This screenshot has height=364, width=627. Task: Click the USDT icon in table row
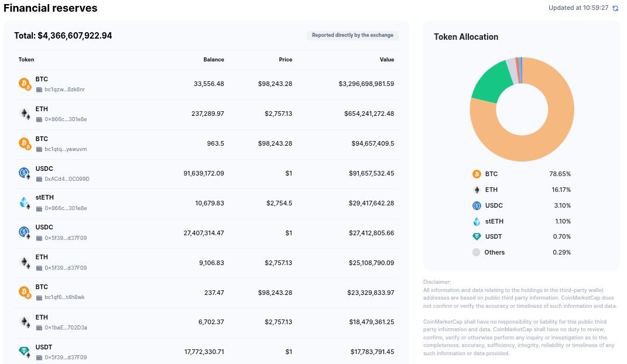coord(25,352)
